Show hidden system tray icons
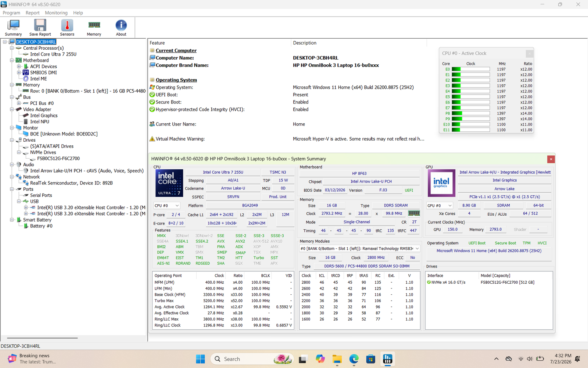The image size is (588, 368). tap(496, 359)
